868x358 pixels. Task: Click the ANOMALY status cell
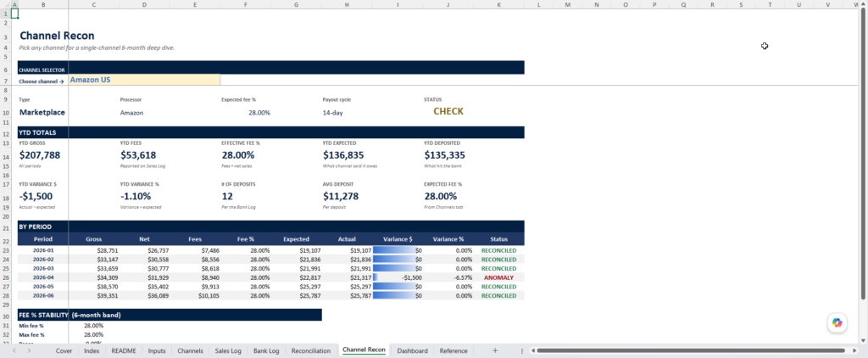coord(498,277)
